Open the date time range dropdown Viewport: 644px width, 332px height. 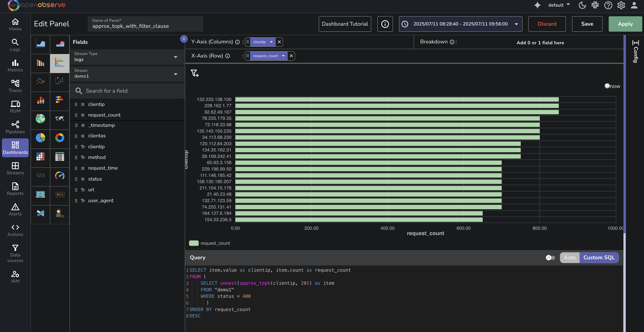click(x=460, y=24)
